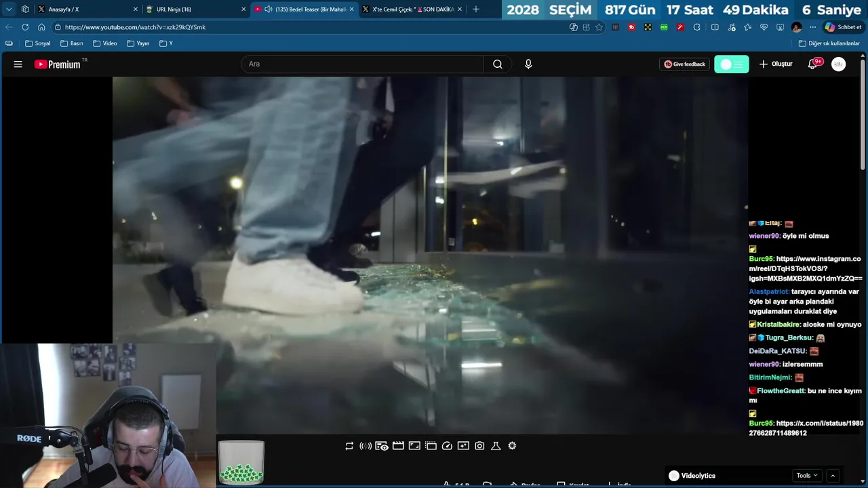
Task: Open the YouTube account avatar menu
Action: (839, 64)
